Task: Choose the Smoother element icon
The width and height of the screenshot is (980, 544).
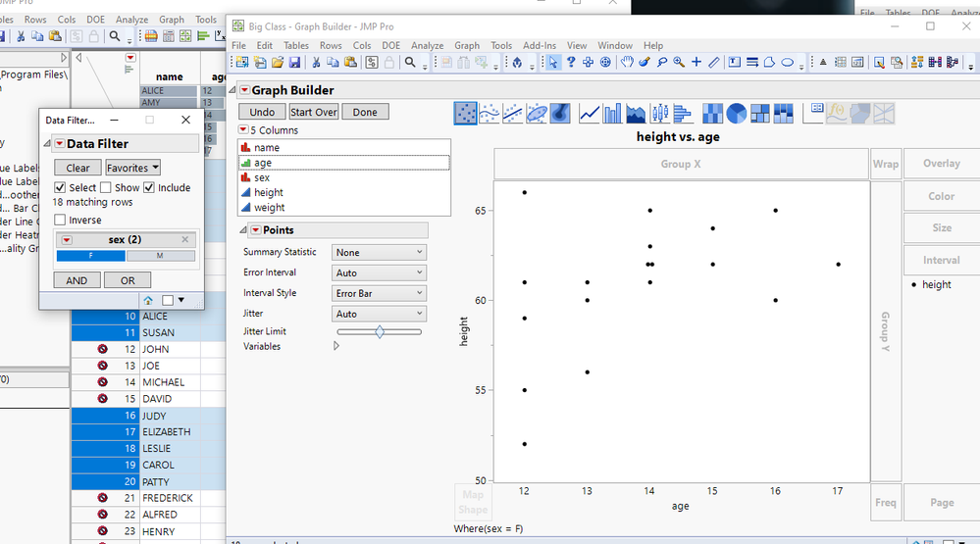Action: click(x=489, y=114)
